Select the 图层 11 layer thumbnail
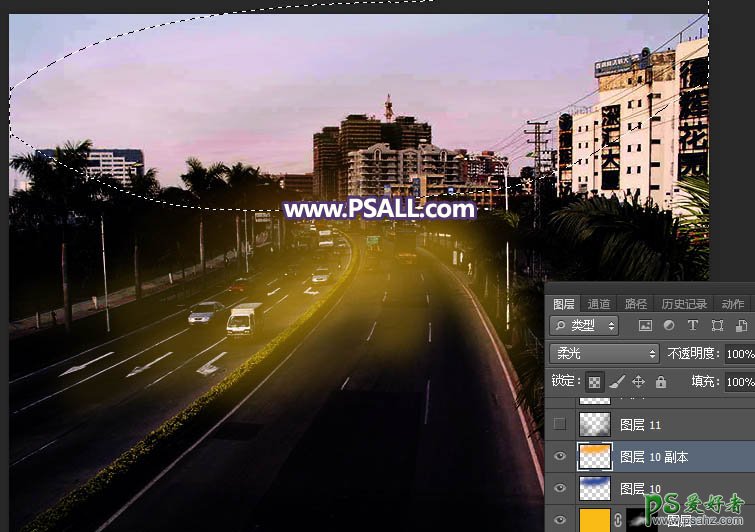The width and height of the screenshot is (755, 532). point(595,424)
